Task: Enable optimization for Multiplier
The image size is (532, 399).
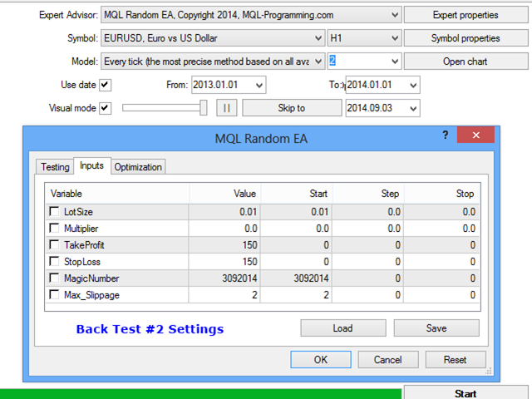Action: [x=54, y=228]
